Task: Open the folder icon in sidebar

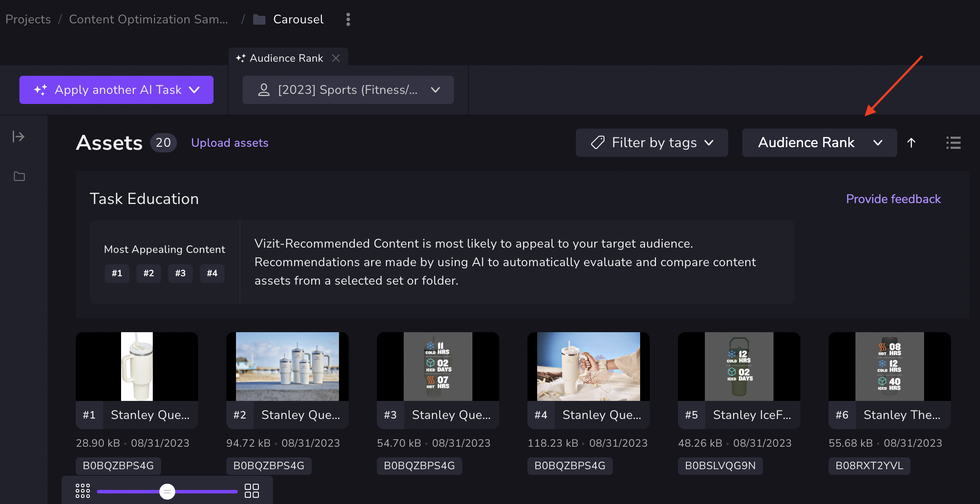Action: (19, 177)
